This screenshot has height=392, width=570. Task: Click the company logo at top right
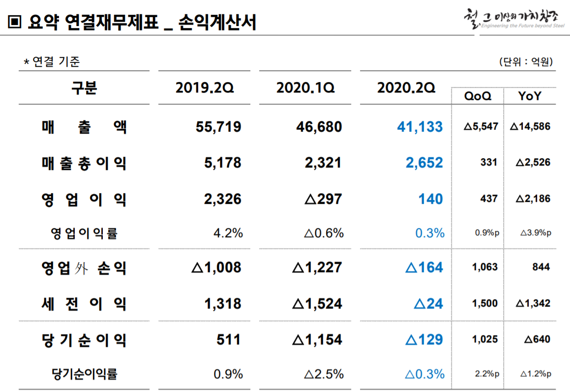(x=513, y=19)
